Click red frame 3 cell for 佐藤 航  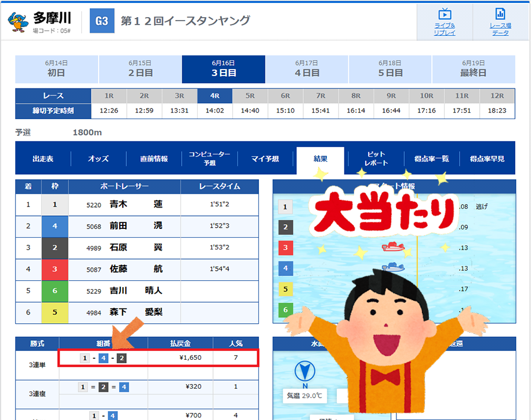[55, 269]
